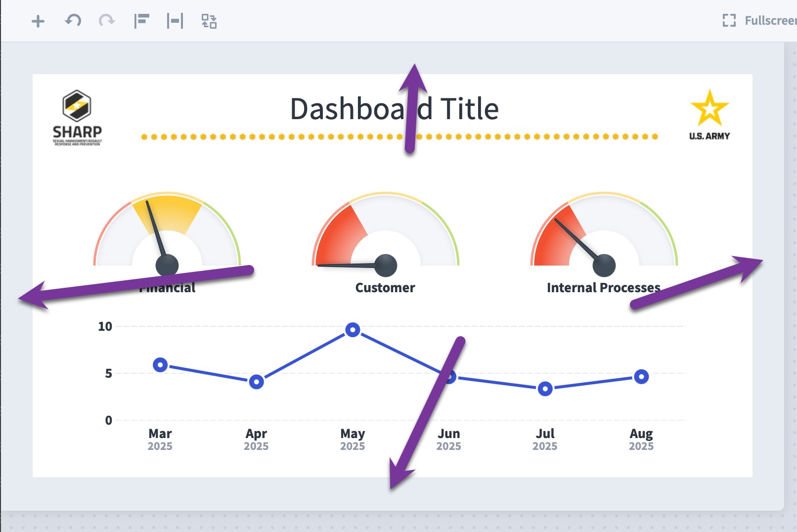Click the Dashboard Title text

[x=394, y=109]
